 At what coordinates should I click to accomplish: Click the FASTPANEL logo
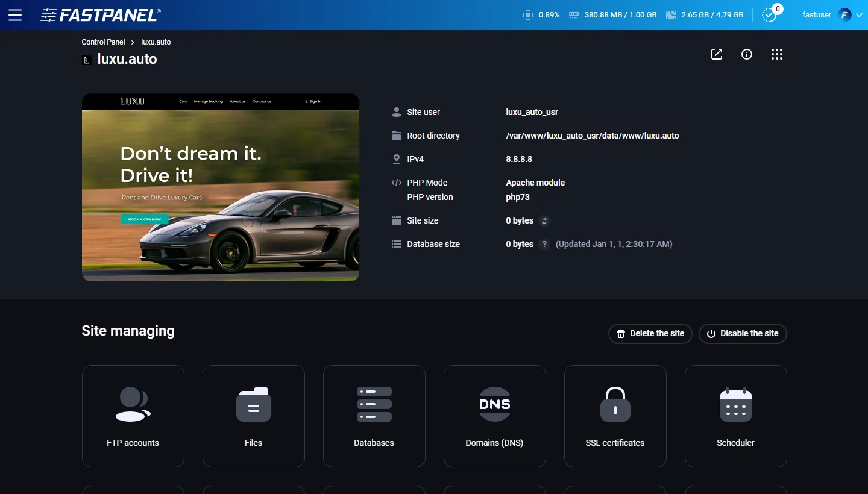point(101,15)
